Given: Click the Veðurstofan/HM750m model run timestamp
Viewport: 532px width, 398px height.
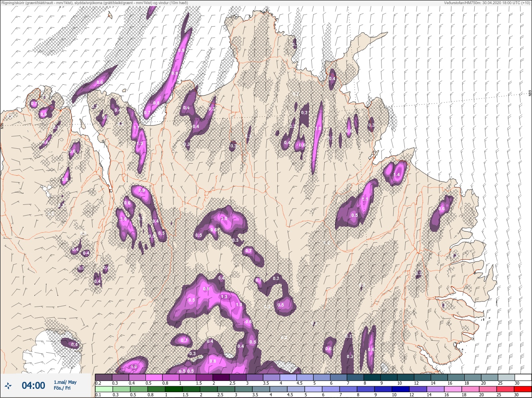Looking at the screenshot, I should (x=487, y=2).
